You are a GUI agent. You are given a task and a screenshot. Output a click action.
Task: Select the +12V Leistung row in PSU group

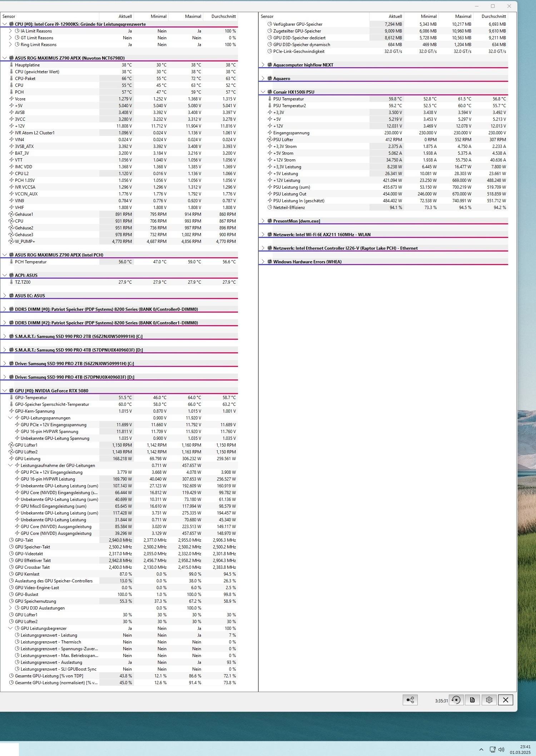(x=383, y=180)
